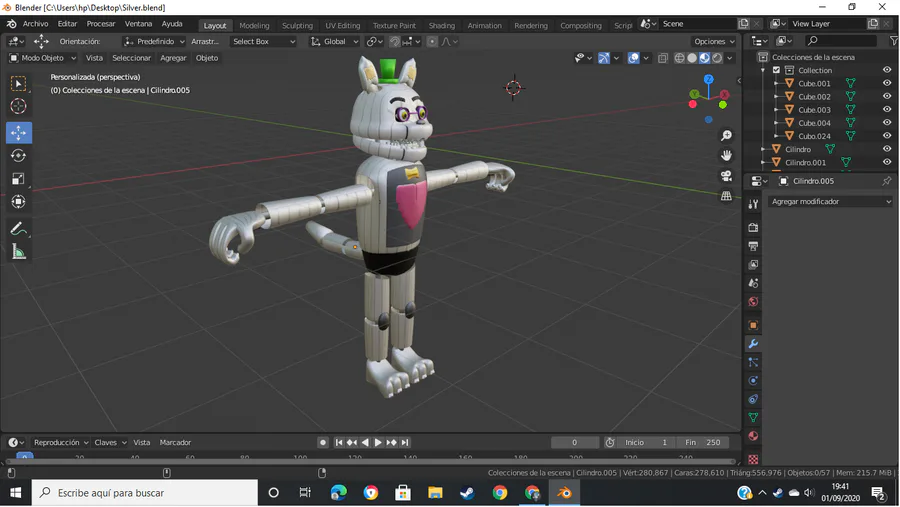Open the Editar menu

[x=67, y=24]
